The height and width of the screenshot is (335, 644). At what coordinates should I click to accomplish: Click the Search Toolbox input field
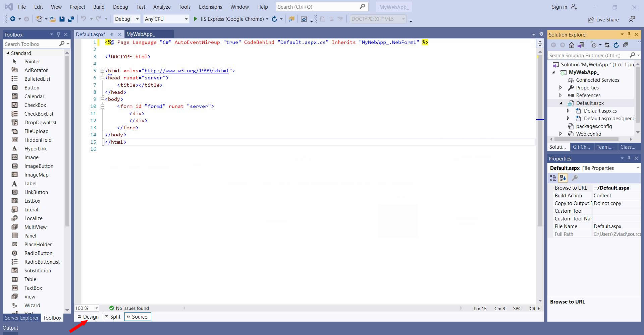point(31,44)
